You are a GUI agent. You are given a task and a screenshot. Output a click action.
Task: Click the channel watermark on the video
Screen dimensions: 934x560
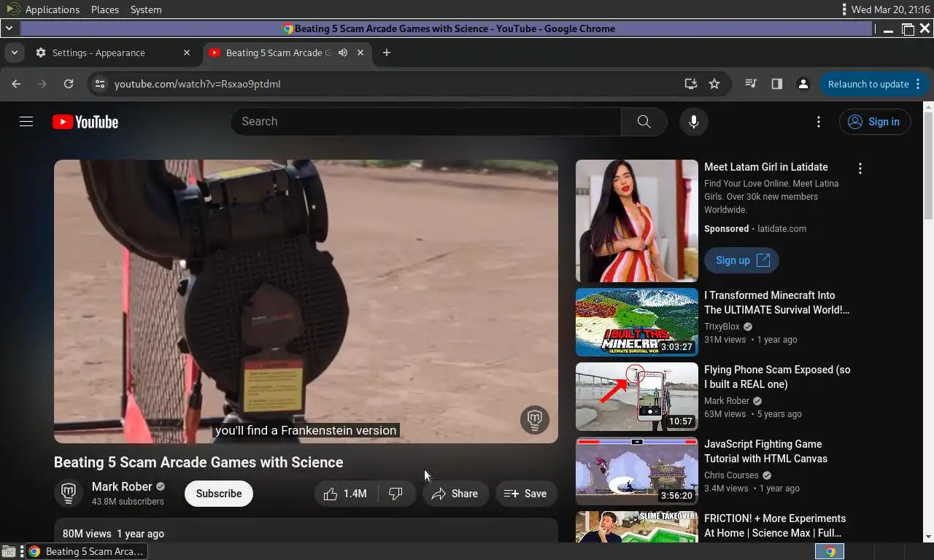pyautogui.click(x=534, y=419)
